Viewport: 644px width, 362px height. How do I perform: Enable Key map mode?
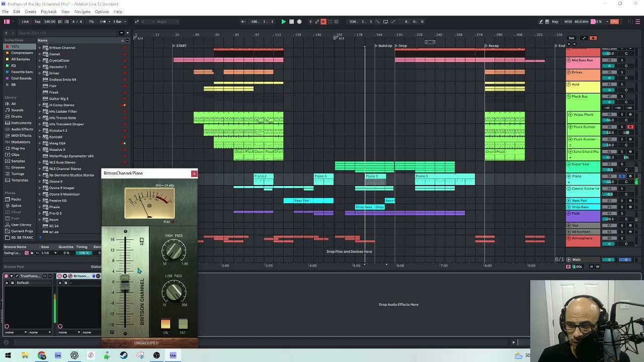[x=555, y=22]
